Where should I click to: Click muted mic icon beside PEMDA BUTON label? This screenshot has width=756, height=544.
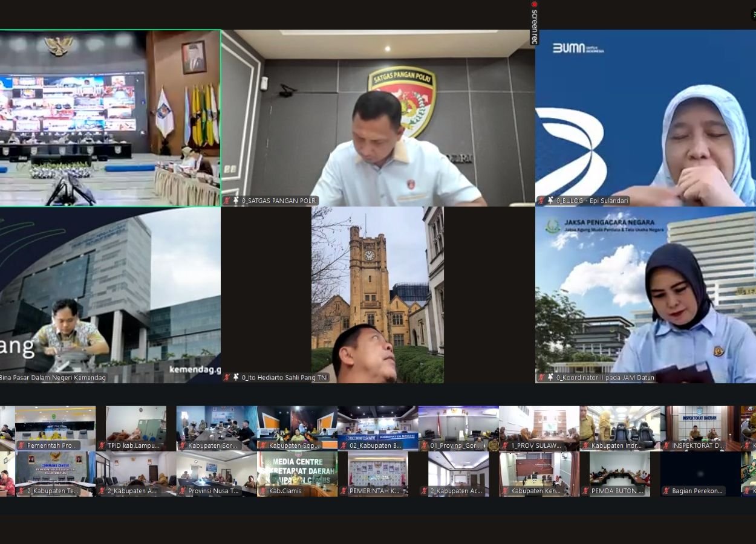[585, 491]
